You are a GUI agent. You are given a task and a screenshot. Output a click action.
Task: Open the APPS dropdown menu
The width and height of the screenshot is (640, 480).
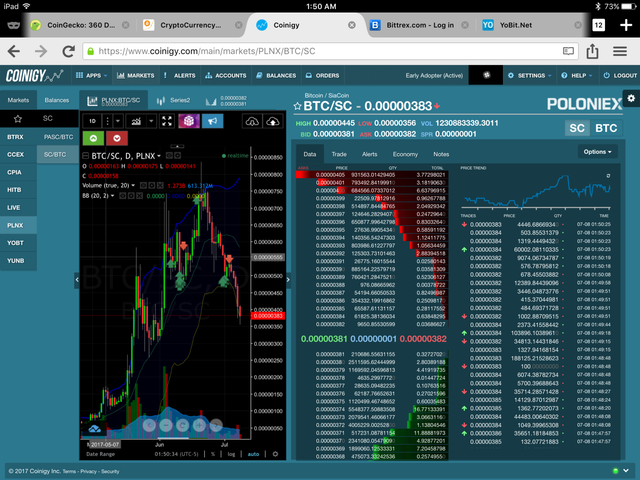click(x=92, y=76)
